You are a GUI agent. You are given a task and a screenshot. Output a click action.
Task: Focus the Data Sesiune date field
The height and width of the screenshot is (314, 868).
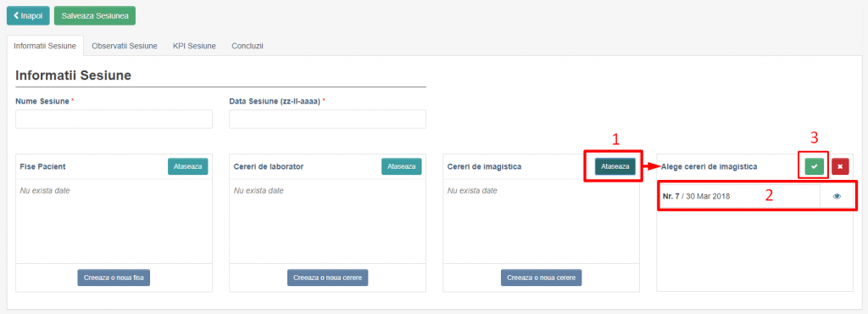click(x=328, y=119)
